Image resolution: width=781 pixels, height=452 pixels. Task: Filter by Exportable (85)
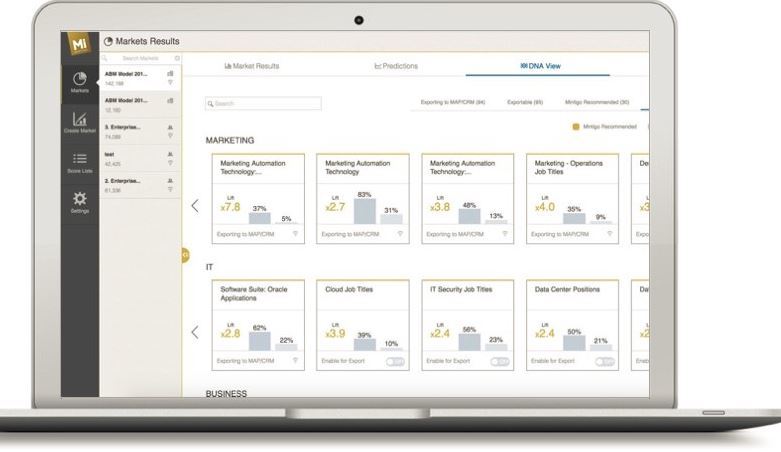tap(524, 103)
